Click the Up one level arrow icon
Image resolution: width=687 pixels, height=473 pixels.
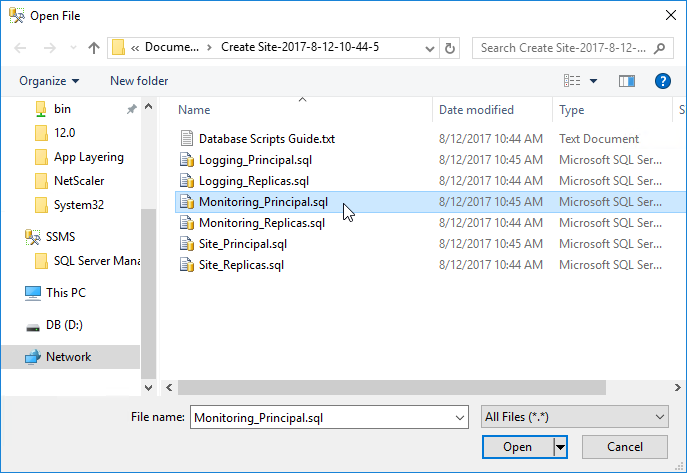(93, 48)
